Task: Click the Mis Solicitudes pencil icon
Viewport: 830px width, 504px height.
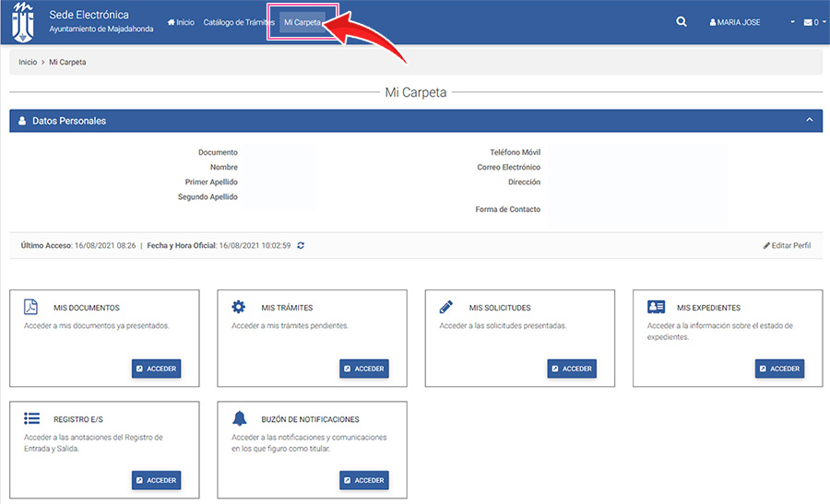Action: pyautogui.click(x=446, y=308)
